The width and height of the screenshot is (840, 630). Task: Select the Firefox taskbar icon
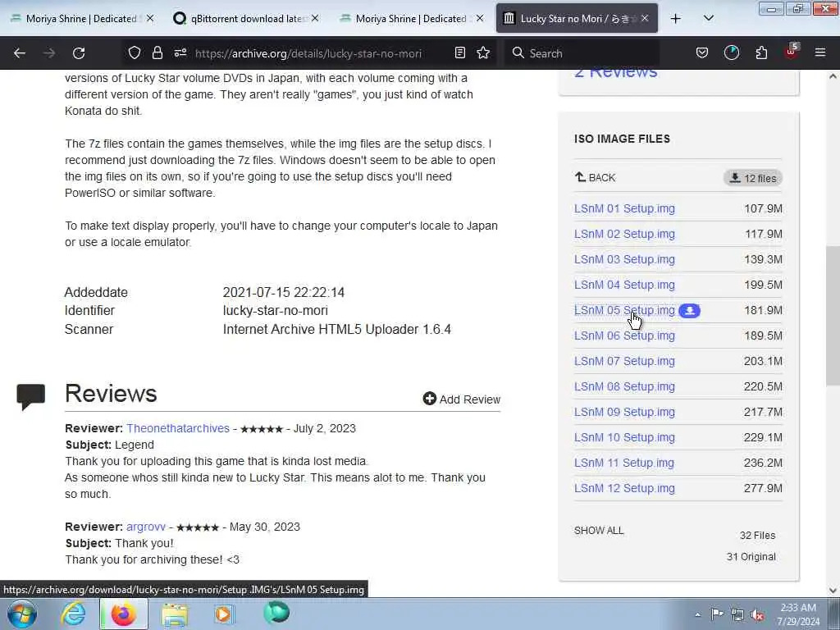pyautogui.click(x=123, y=614)
